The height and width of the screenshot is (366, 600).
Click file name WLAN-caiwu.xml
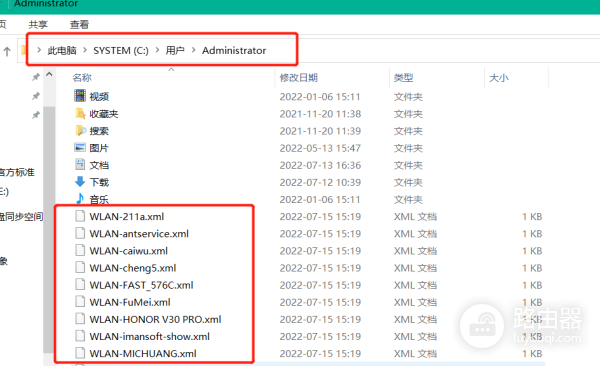point(129,251)
